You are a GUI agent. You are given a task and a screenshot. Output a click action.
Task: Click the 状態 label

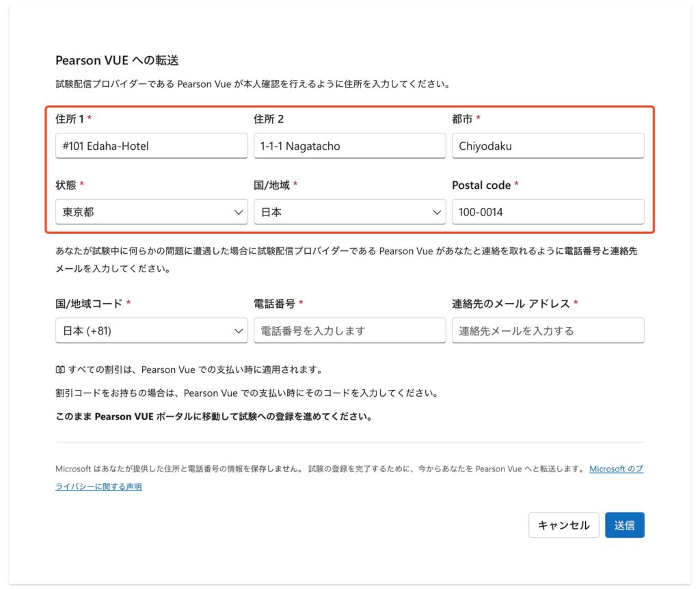[x=66, y=185]
